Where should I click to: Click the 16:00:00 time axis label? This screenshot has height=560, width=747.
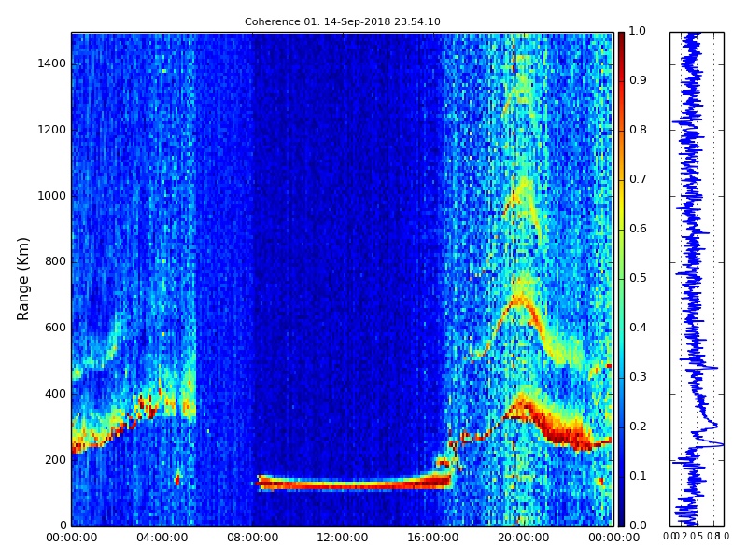coord(433,538)
